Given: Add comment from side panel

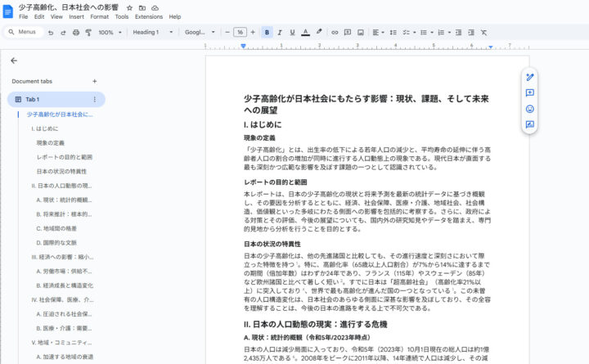Looking at the screenshot, I should point(529,92).
